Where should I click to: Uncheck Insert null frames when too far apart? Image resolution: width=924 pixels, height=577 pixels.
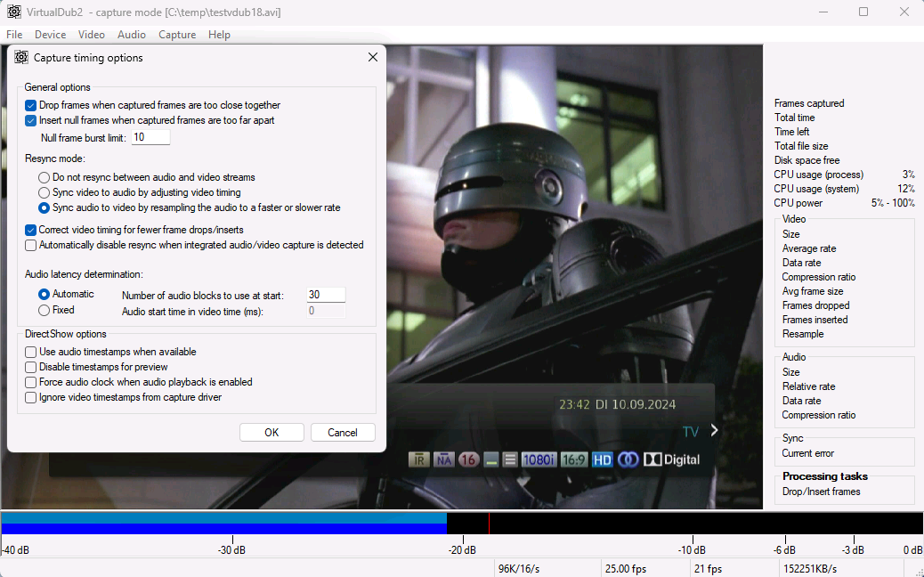30,121
